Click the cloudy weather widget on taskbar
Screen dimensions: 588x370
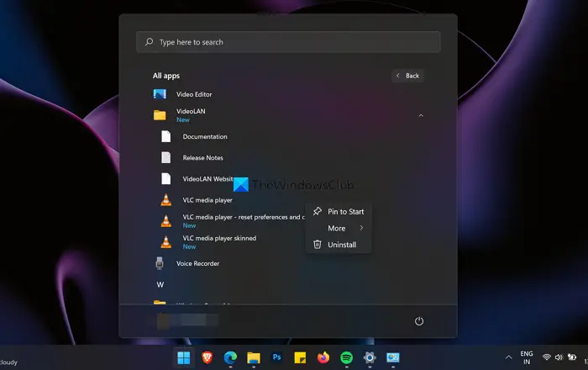[x=8, y=362]
